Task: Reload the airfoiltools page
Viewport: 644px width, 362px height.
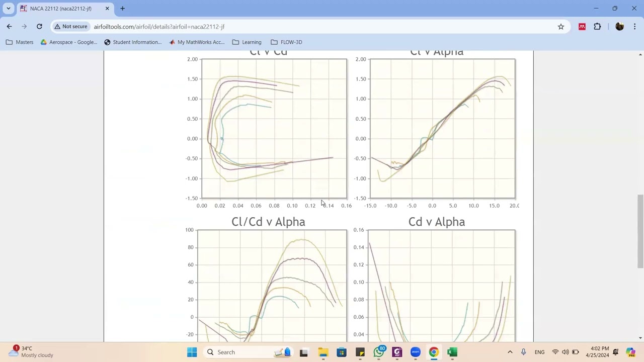Action: coord(39,27)
